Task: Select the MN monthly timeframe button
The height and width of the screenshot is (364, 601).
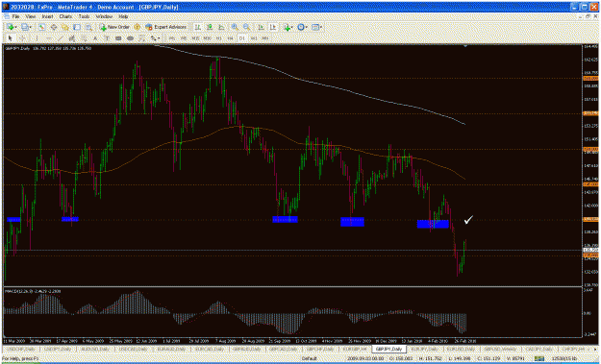Action: tap(264, 37)
